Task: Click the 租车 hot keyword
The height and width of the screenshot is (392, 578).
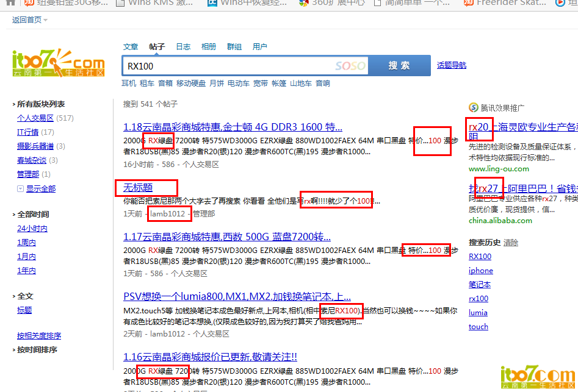Action: coord(147,84)
